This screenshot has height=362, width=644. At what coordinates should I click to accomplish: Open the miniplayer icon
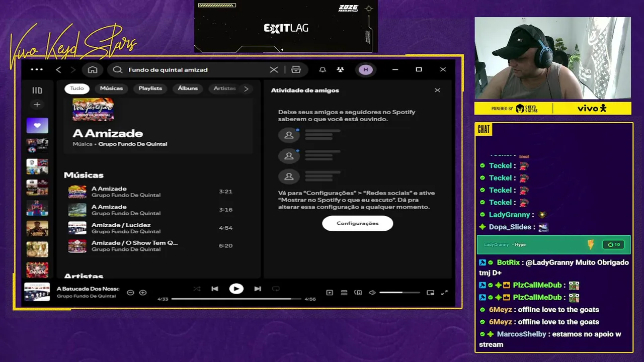[430, 293]
